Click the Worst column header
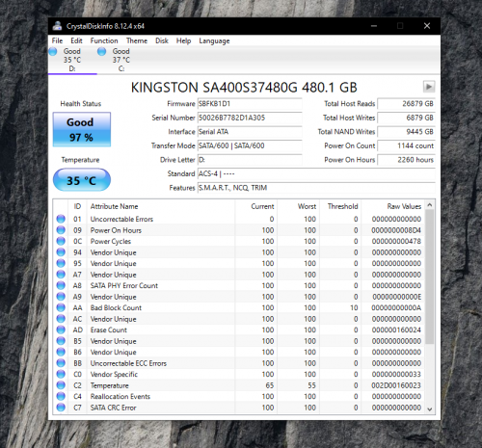 point(298,206)
